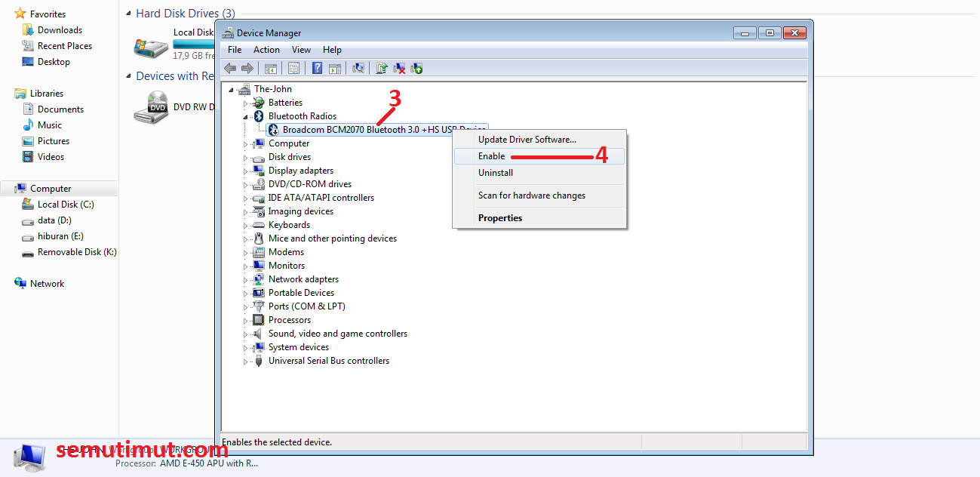The image size is (980, 477).
Task: Expand the Imaging devices category
Action: point(246,211)
